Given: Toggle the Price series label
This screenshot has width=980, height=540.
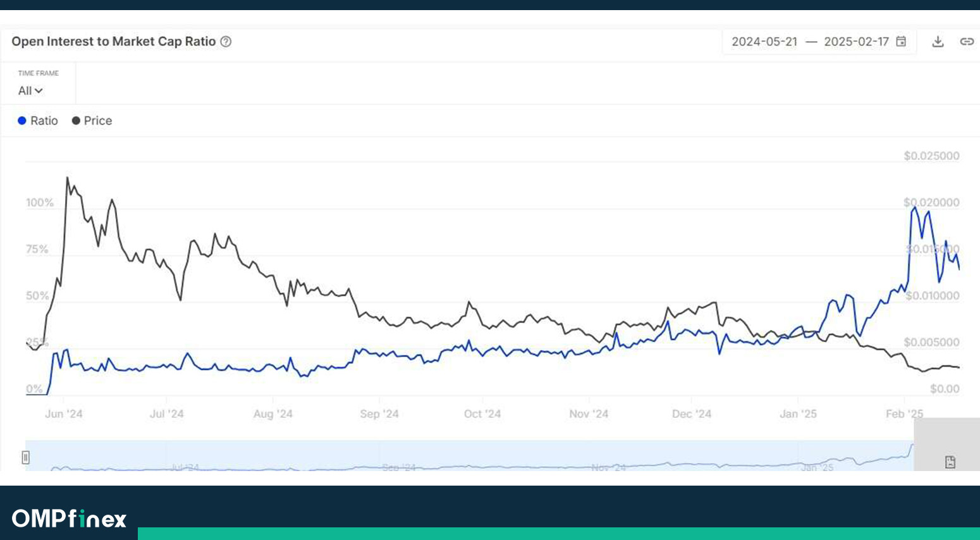Looking at the screenshot, I should 98,121.
